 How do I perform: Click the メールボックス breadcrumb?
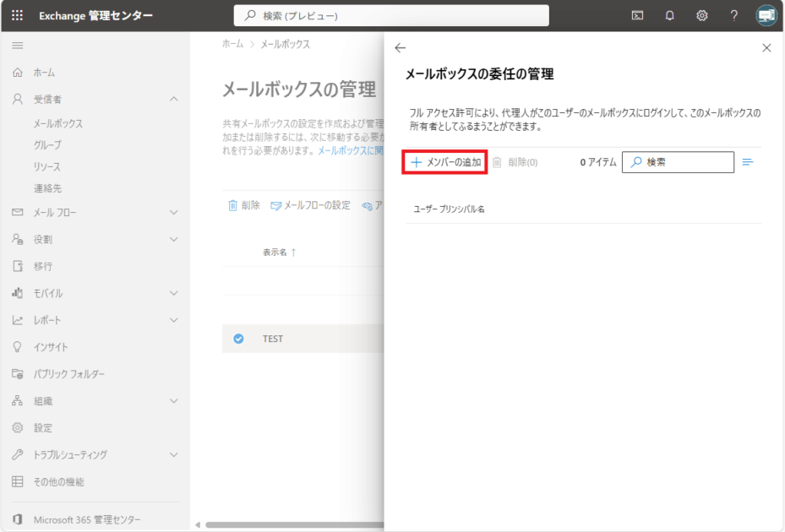pos(285,44)
